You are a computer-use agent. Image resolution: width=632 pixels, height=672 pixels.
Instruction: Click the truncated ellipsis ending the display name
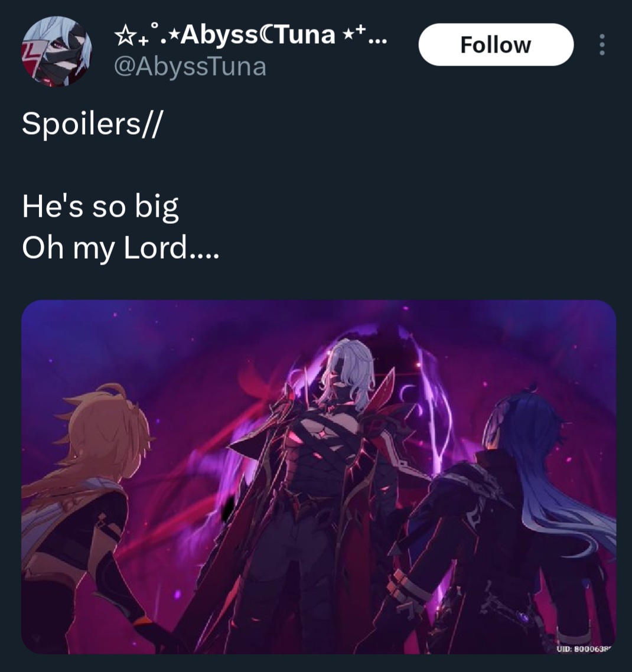click(x=377, y=41)
